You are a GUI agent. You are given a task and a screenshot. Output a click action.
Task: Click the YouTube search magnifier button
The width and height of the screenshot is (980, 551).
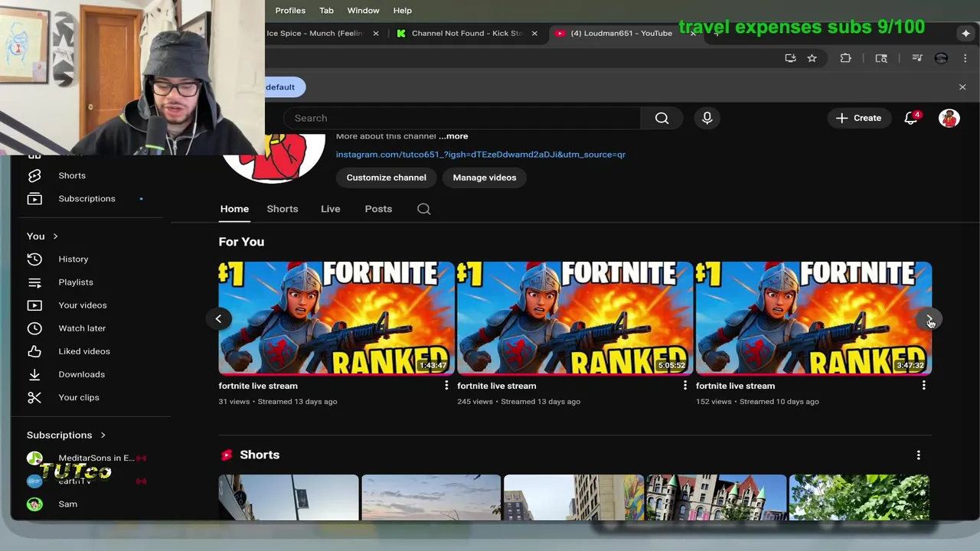661,118
